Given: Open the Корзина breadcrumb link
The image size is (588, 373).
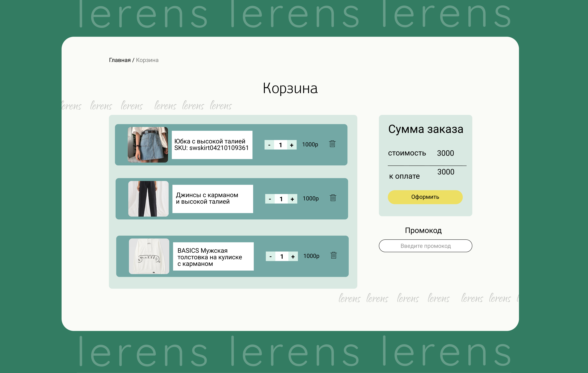Looking at the screenshot, I should [147, 60].
